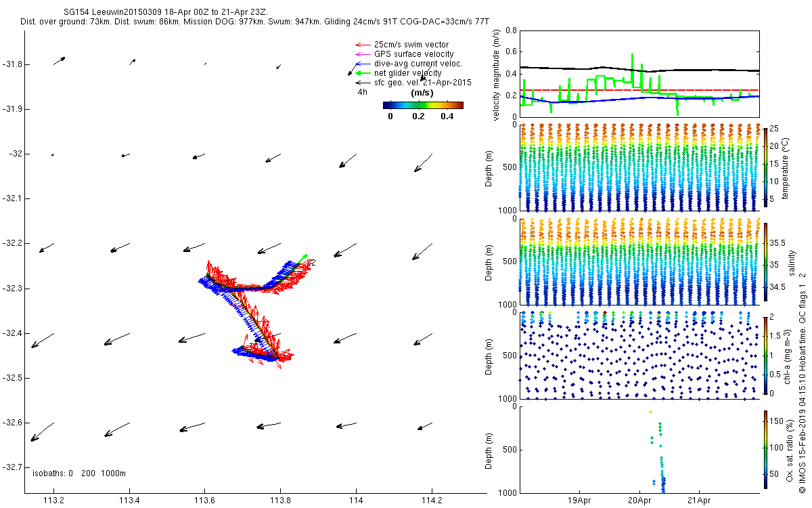Click the red swim vector legend arrow
812x508 pixels.
[x=361, y=45]
